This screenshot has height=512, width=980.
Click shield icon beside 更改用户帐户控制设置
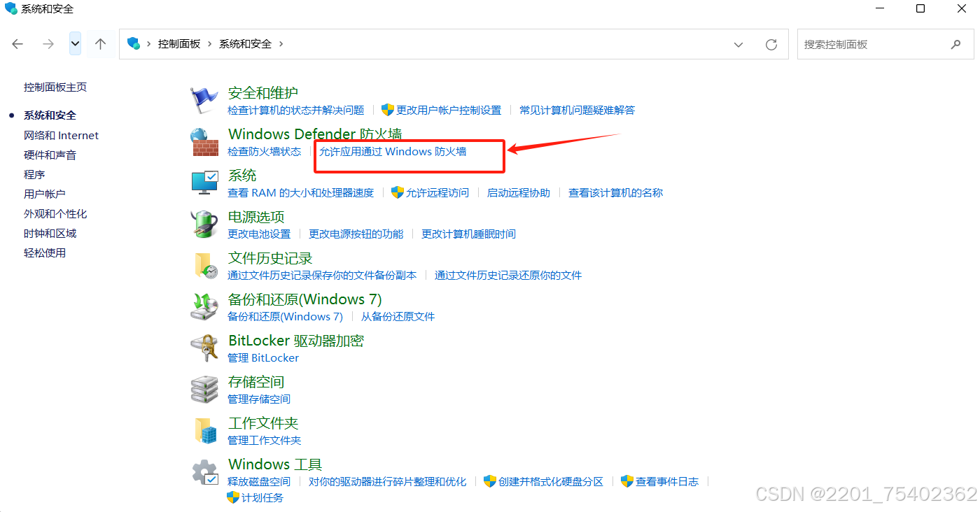(388, 110)
